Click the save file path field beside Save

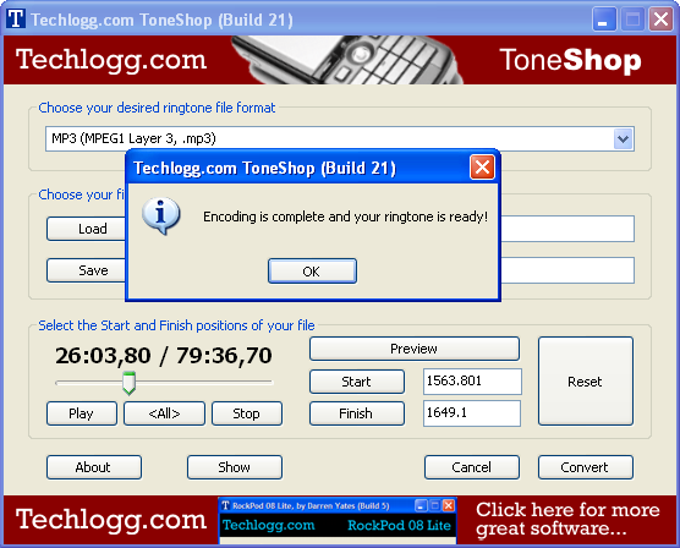point(567,271)
